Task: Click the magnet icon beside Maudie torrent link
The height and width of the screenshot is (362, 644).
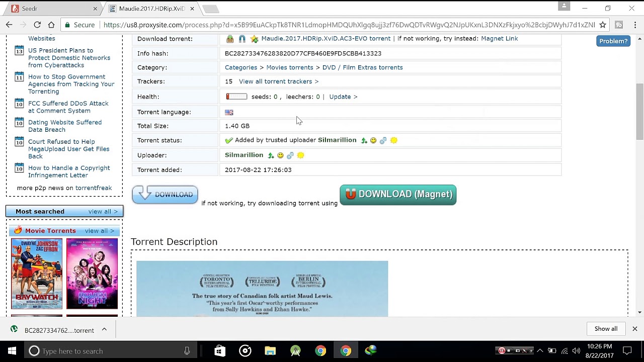Action: point(242,39)
